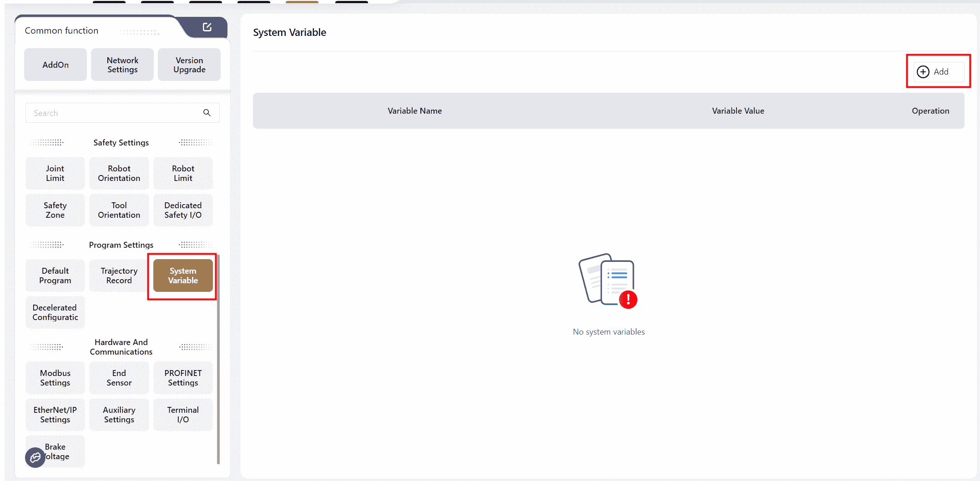Click the plus circle Add icon
This screenshot has width=980, height=481.
(x=923, y=72)
